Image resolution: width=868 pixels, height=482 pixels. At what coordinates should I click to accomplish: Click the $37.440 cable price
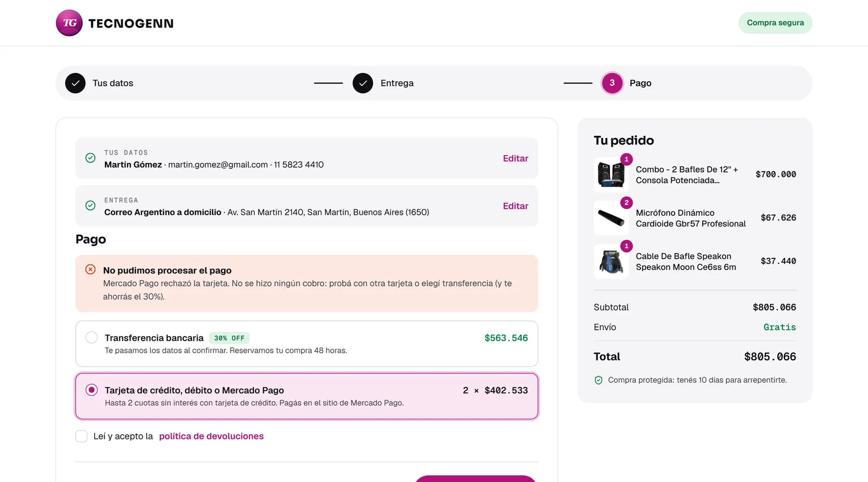click(x=778, y=261)
